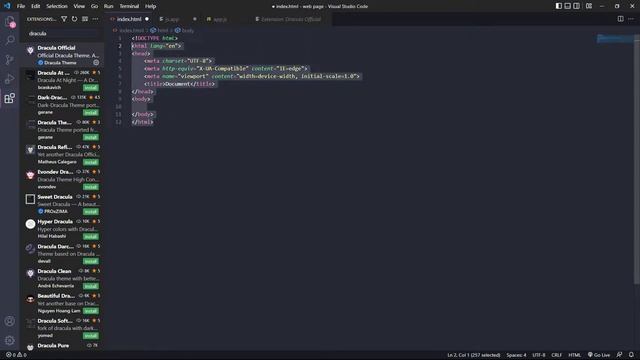The width and height of the screenshot is (640, 360).
Task: Install the Sweet Dracula extension
Action: [x=91, y=212]
